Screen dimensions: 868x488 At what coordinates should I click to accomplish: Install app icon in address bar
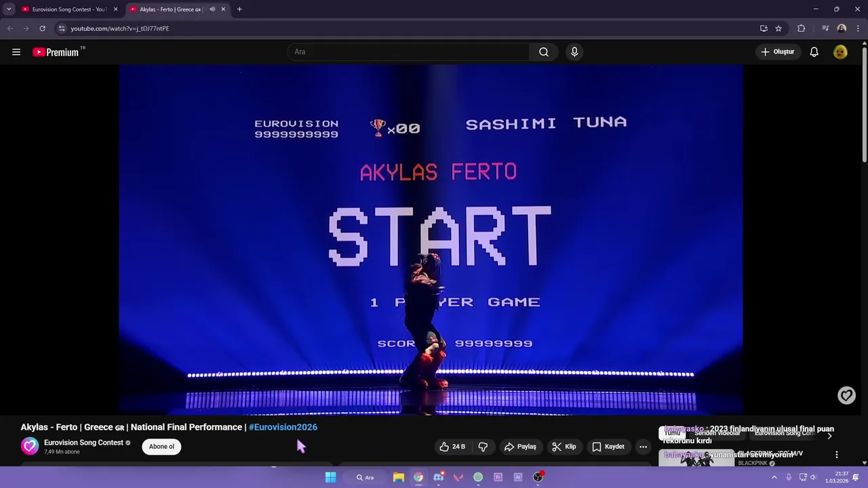[x=764, y=28]
